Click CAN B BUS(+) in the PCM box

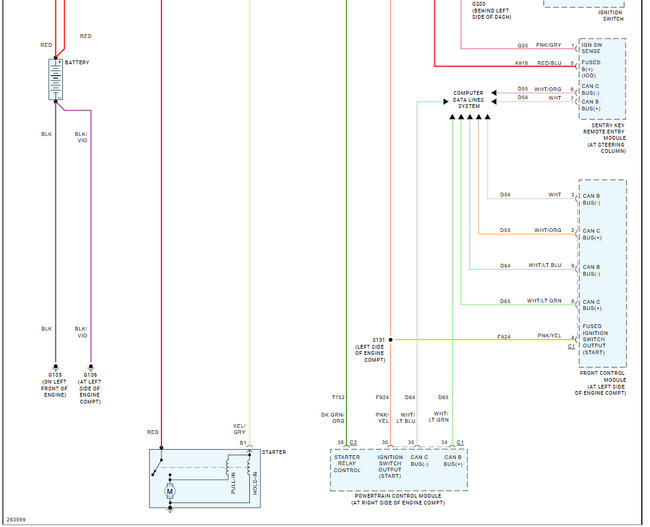click(x=453, y=461)
